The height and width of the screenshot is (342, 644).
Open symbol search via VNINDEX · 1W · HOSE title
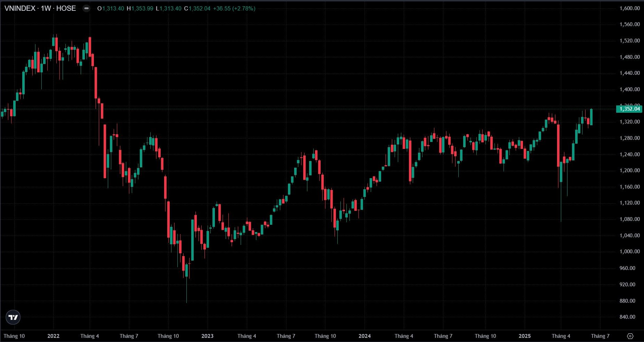click(x=40, y=8)
